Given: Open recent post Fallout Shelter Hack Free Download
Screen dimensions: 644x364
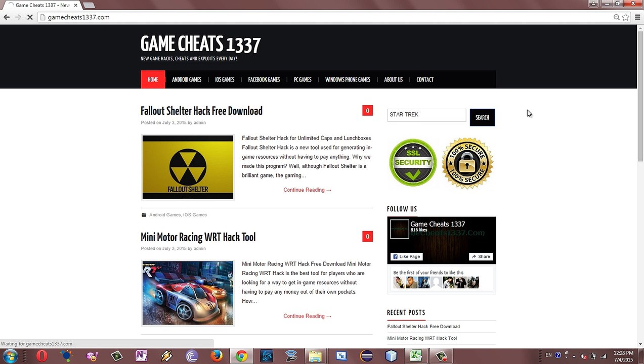Looking at the screenshot, I should click(423, 327).
